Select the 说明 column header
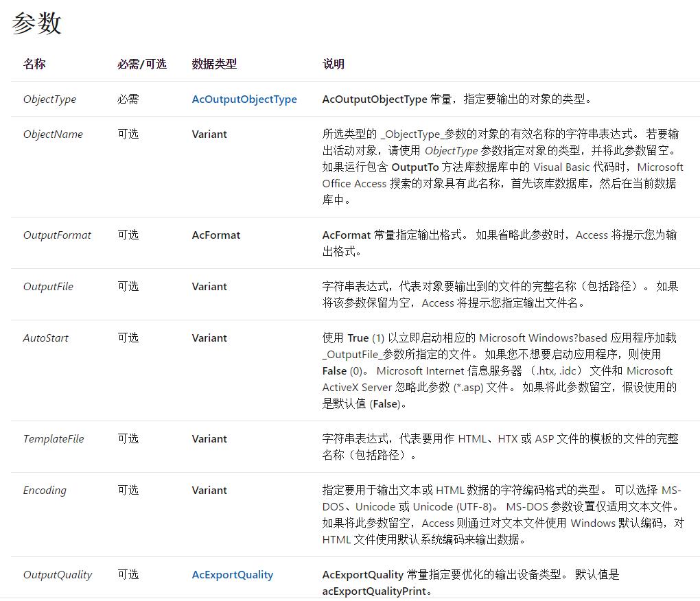The height and width of the screenshot is (601, 700). 334,63
